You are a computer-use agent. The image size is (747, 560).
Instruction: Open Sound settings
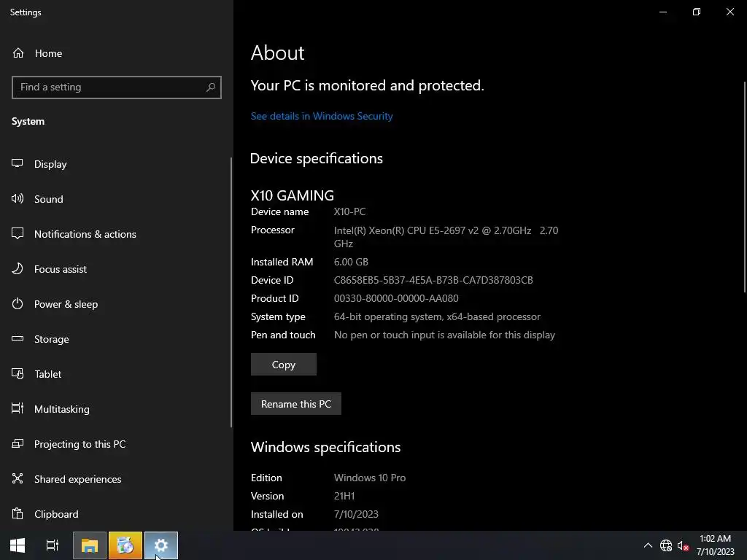pos(48,199)
